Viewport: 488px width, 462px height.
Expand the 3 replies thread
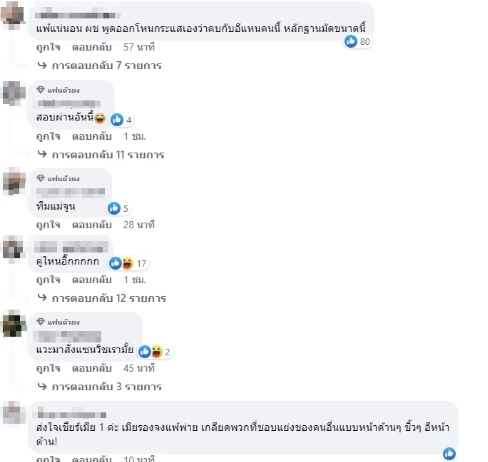click(x=100, y=387)
